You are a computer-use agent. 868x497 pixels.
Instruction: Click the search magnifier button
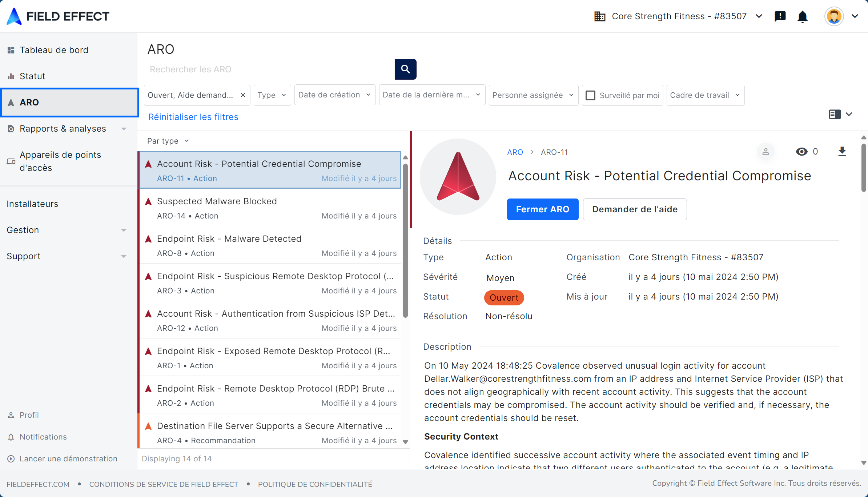405,69
